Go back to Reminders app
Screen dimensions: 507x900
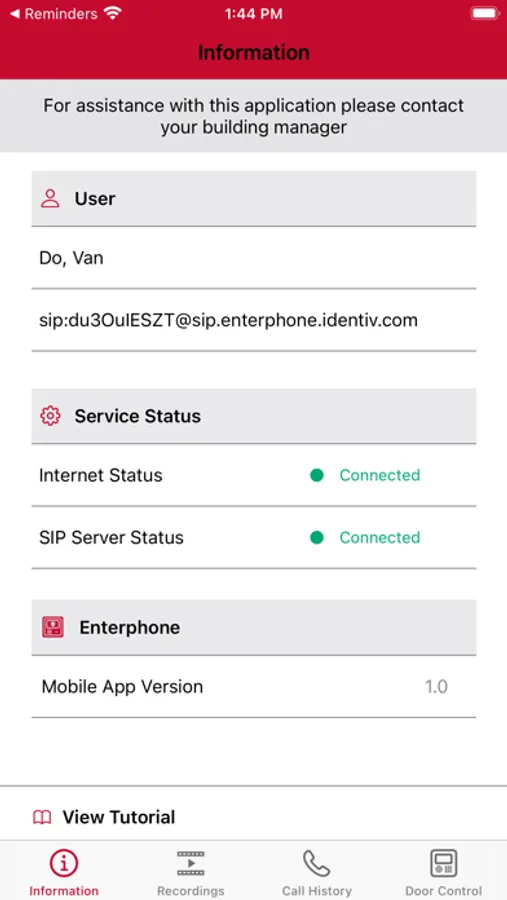click(x=54, y=14)
